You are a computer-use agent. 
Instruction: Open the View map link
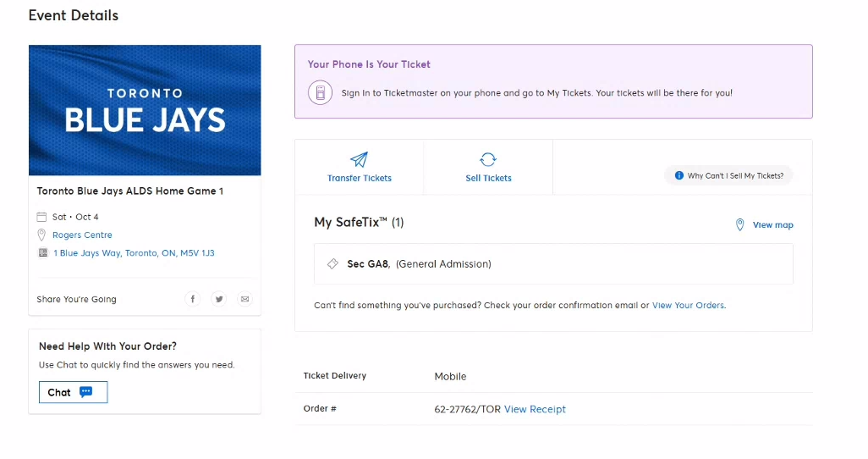pos(772,224)
